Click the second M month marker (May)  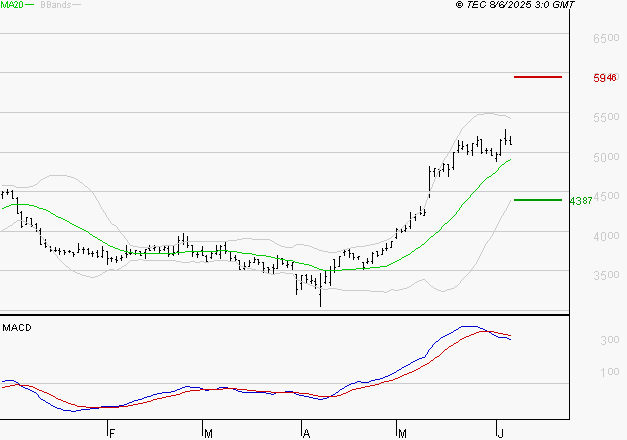pos(402,433)
